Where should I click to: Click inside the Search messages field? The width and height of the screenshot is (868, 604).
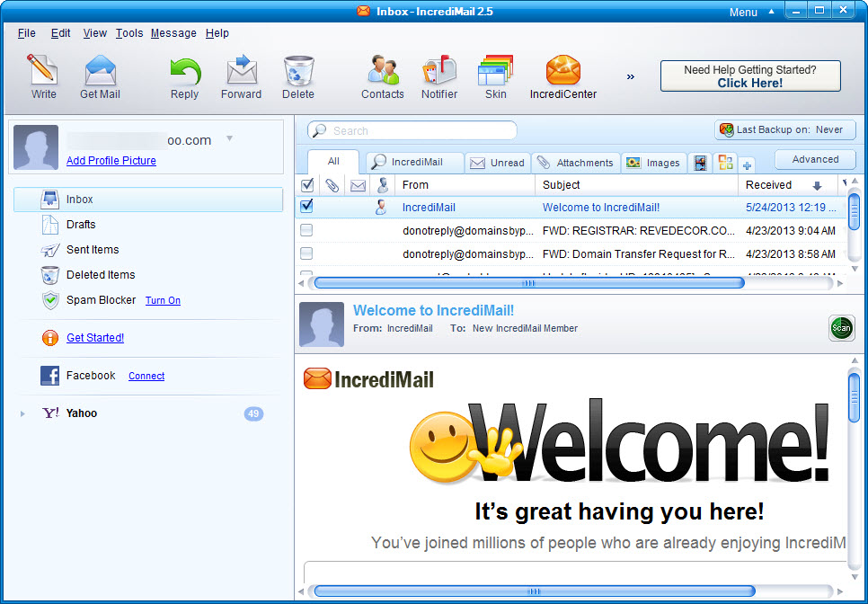point(413,130)
